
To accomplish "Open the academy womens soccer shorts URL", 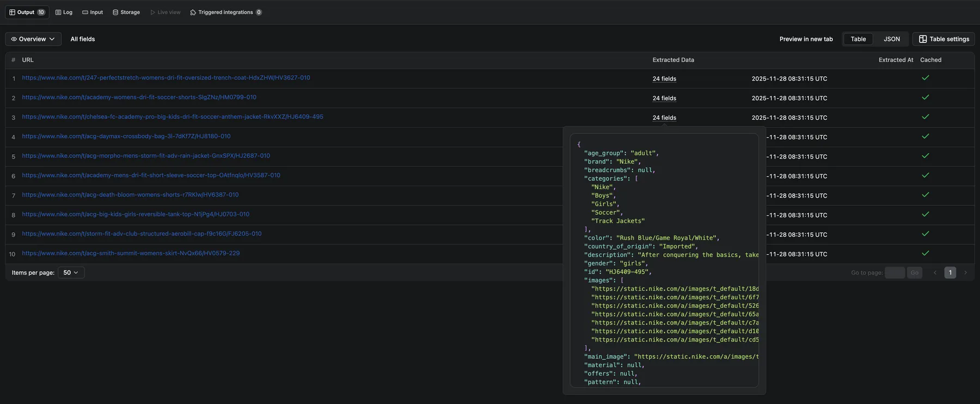I will 139,97.
